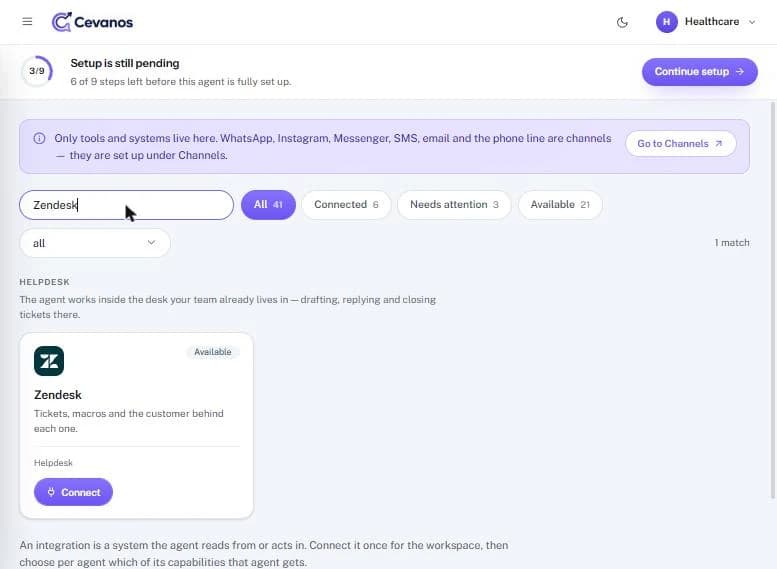Click the Zendesk card description text
Image resolution: width=777 pixels, height=569 pixels.
(129, 421)
